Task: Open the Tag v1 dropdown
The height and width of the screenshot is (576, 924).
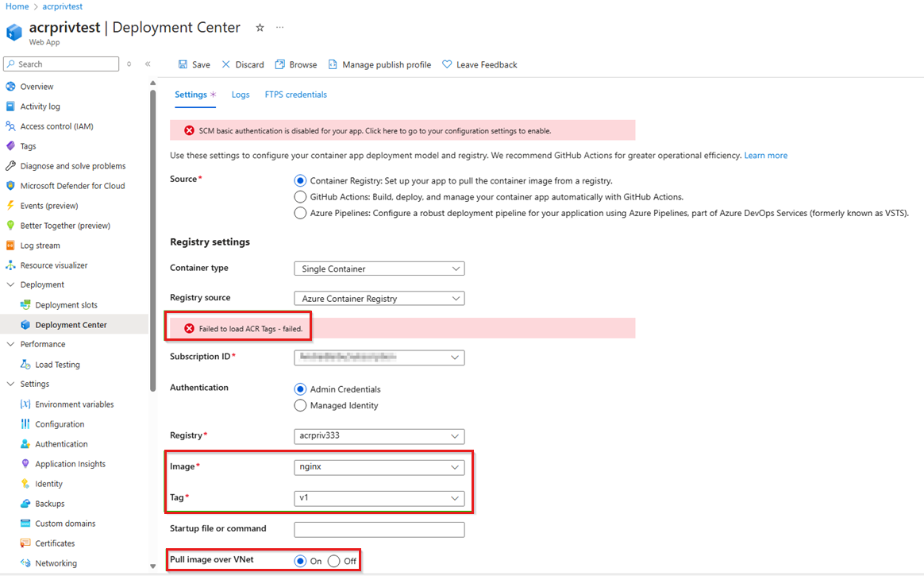Action: 379,498
